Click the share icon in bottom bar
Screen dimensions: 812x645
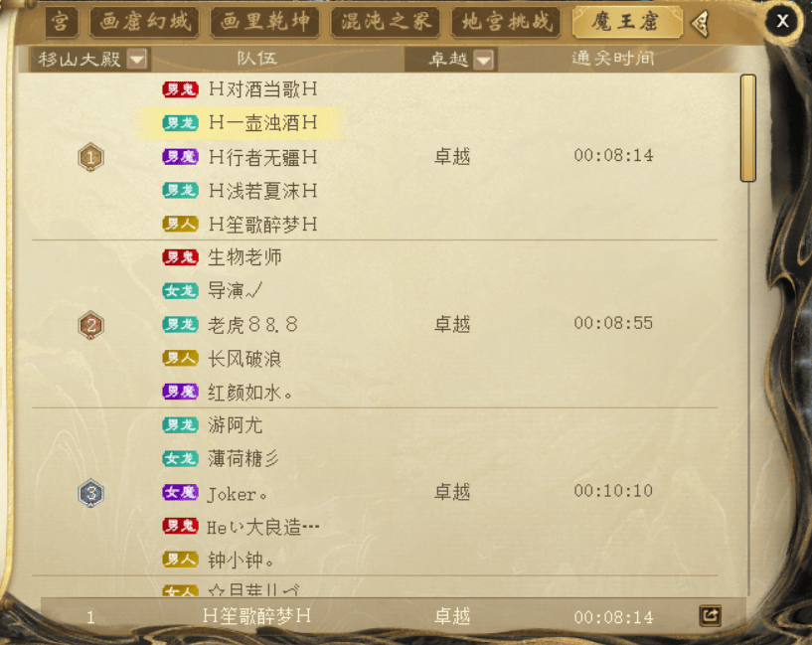pyautogui.click(x=710, y=616)
